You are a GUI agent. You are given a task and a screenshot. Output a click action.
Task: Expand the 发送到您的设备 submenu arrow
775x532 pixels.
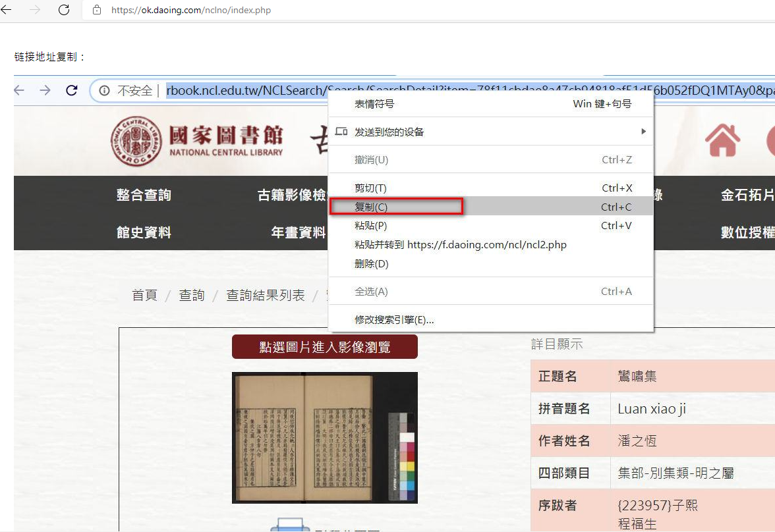point(643,132)
